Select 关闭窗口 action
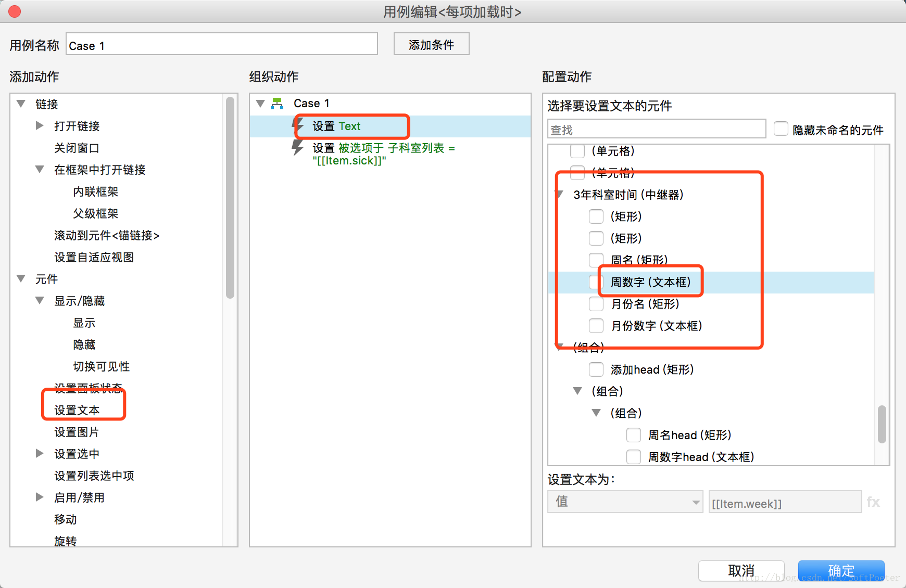The width and height of the screenshot is (906, 588). (77, 148)
